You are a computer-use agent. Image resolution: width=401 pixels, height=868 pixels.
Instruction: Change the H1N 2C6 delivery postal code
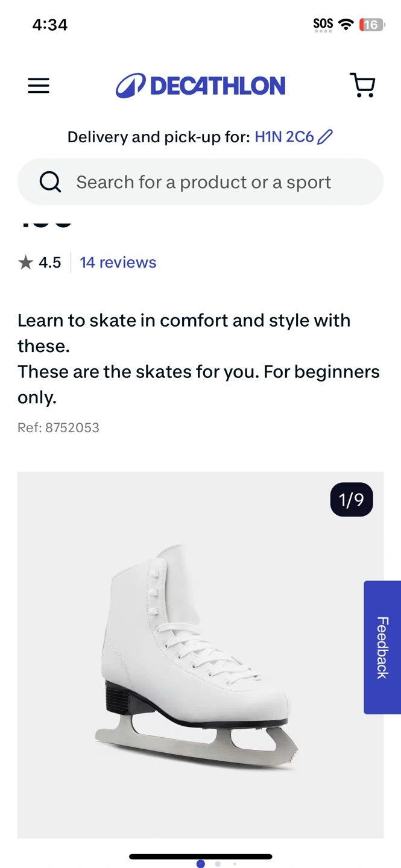click(284, 137)
